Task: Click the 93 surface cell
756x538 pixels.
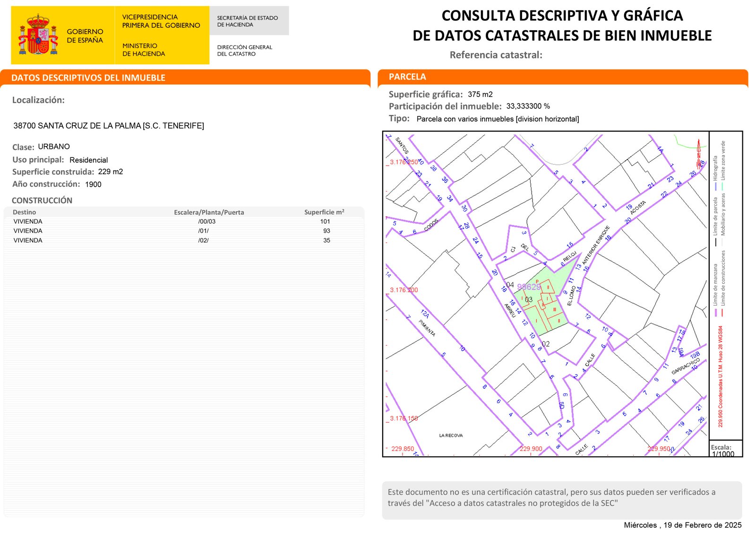Action: (x=326, y=231)
